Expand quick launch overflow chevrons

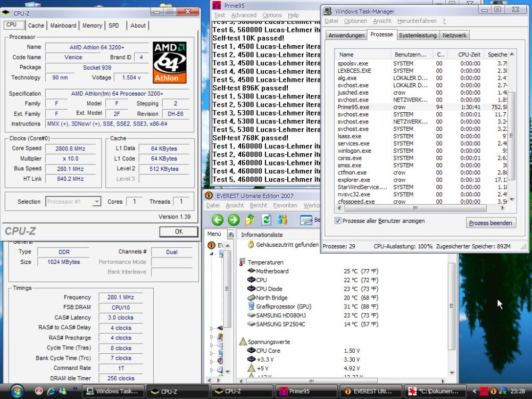click(x=75, y=389)
